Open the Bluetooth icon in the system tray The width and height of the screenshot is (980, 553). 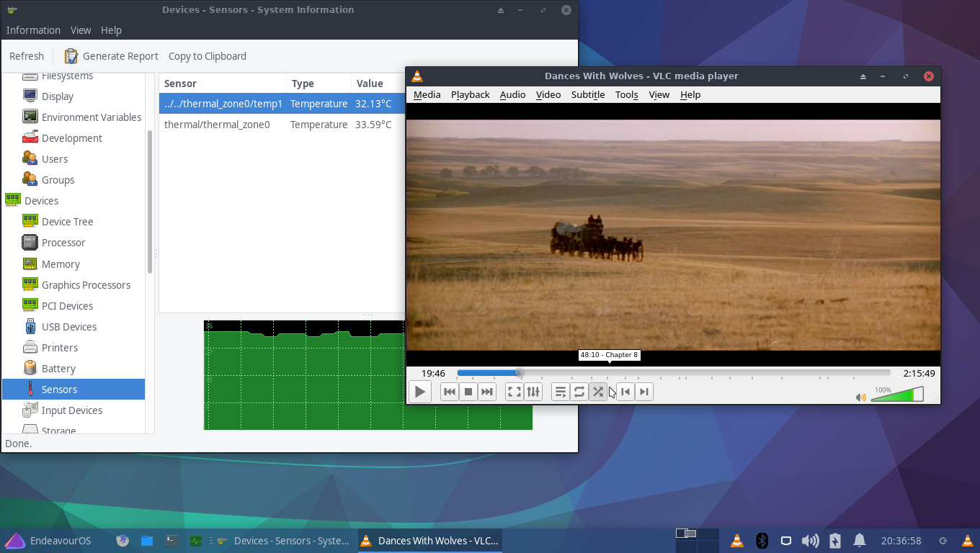(x=761, y=540)
